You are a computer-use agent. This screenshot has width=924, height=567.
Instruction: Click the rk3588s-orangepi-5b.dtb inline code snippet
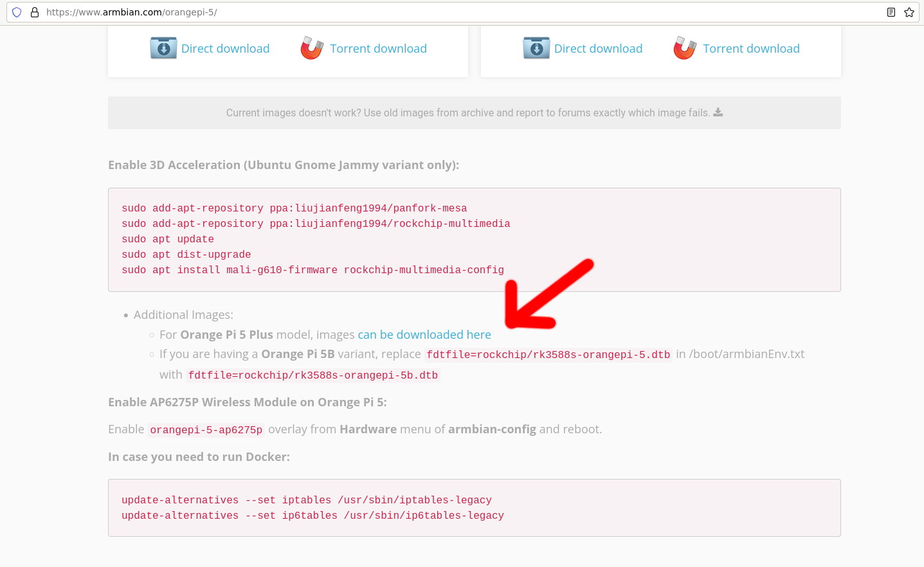point(313,375)
